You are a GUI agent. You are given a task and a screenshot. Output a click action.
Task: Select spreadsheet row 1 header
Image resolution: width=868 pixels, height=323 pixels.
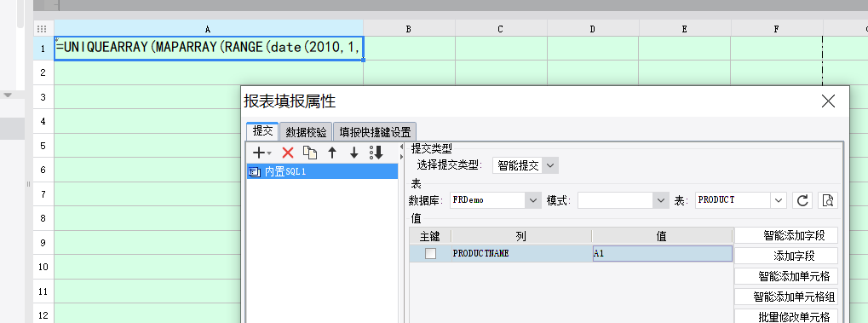pyautogui.click(x=43, y=49)
